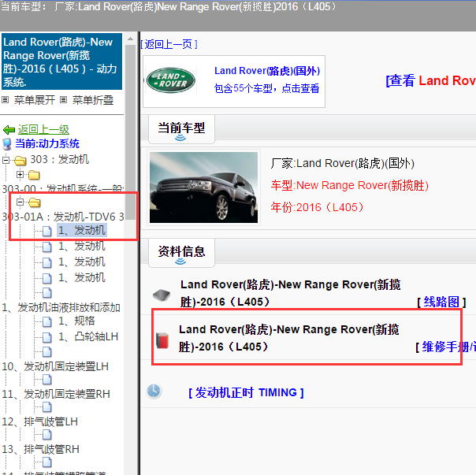Open the 线路图 link
Screen dimensions: 476x475
pos(441,302)
